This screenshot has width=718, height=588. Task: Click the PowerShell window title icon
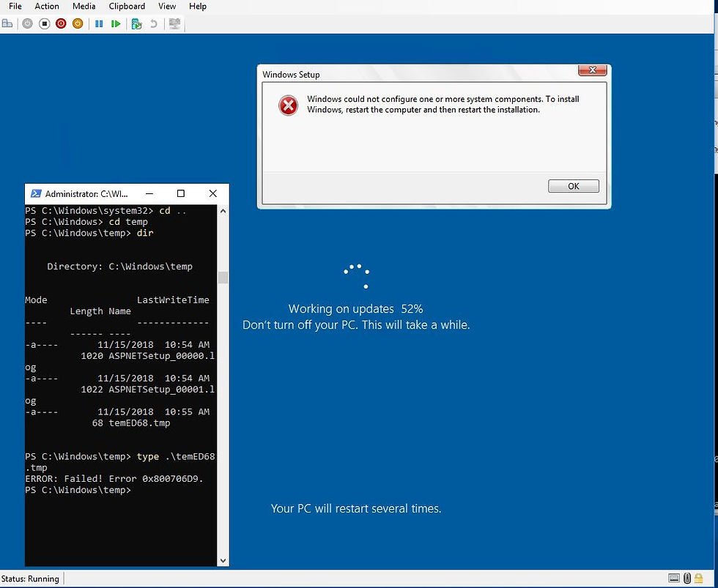(x=36, y=193)
